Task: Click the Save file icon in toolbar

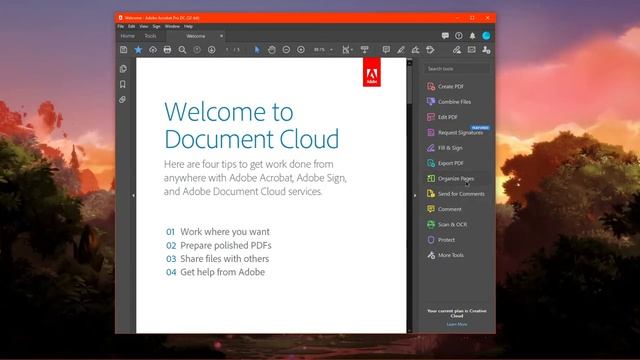Action: point(124,50)
